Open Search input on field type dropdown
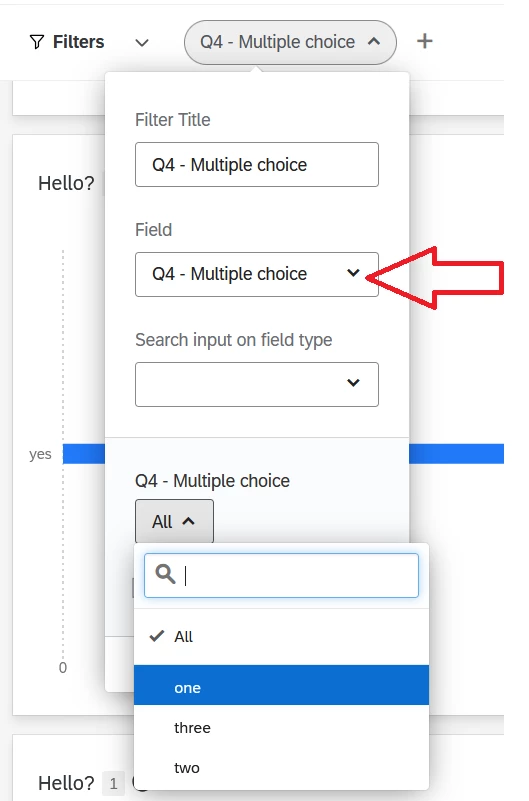Viewport: 529px width, 801px height. pos(257,384)
